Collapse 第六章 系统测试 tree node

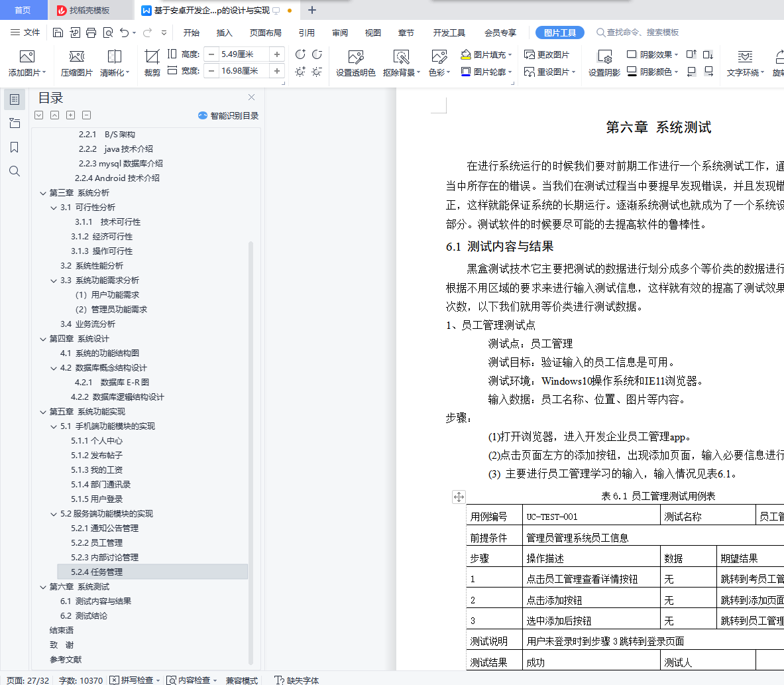(43, 588)
